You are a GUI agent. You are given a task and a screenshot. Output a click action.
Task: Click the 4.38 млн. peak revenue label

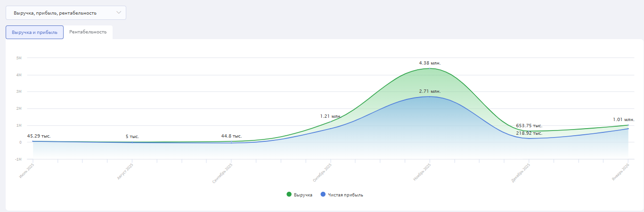pos(430,63)
